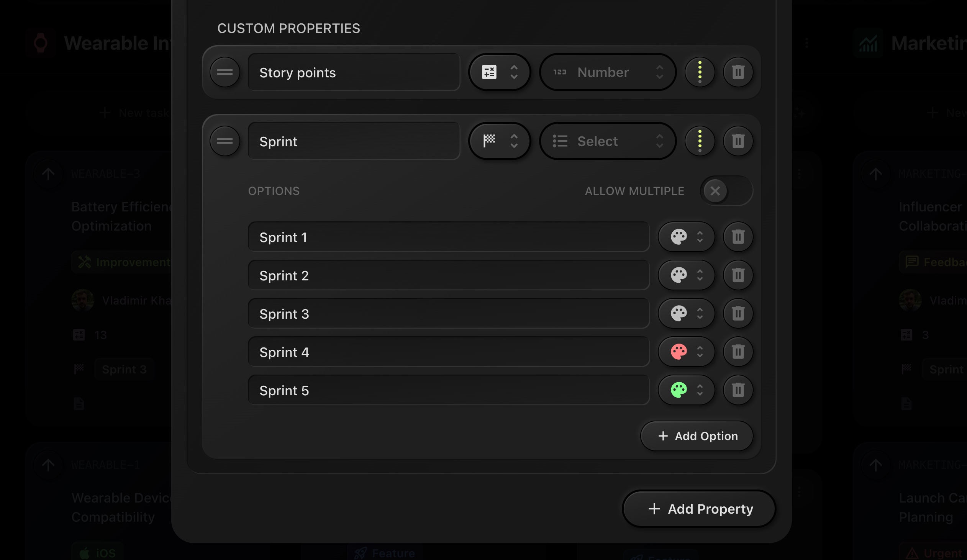Delete the Story points property
Image resolution: width=967 pixels, height=560 pixels.
pos(738,72)
